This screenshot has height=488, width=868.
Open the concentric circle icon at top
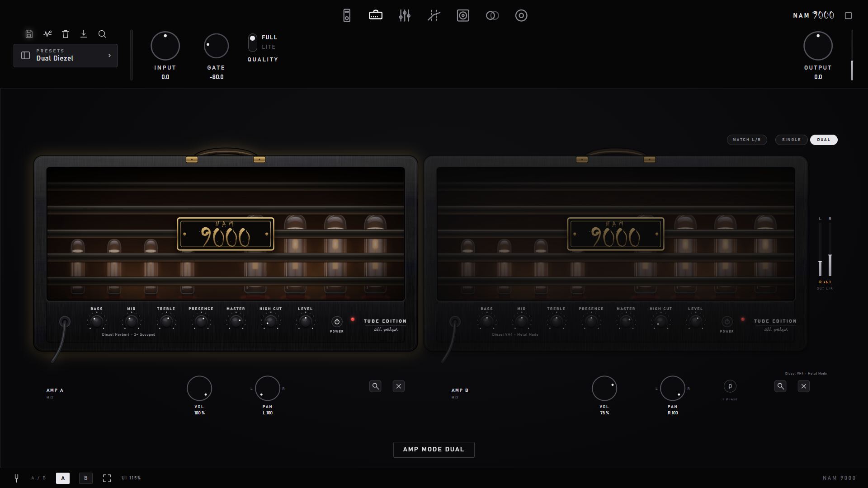coord(521,15)
